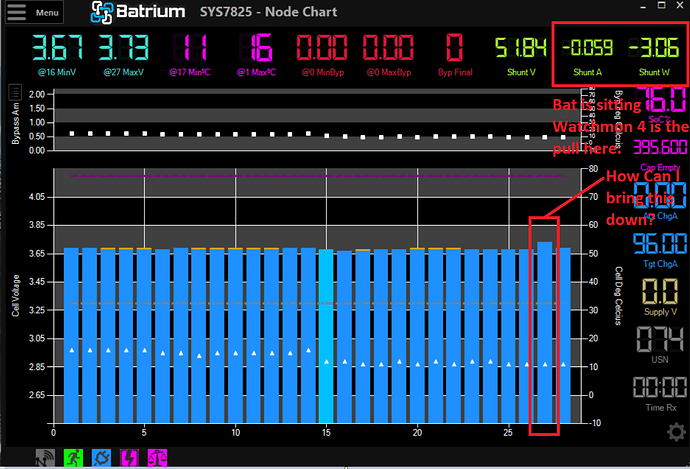Screen dimensions: 690x469
Task: Click the 11 Min°C temperature readout
Action: click(x=190, y=48)
